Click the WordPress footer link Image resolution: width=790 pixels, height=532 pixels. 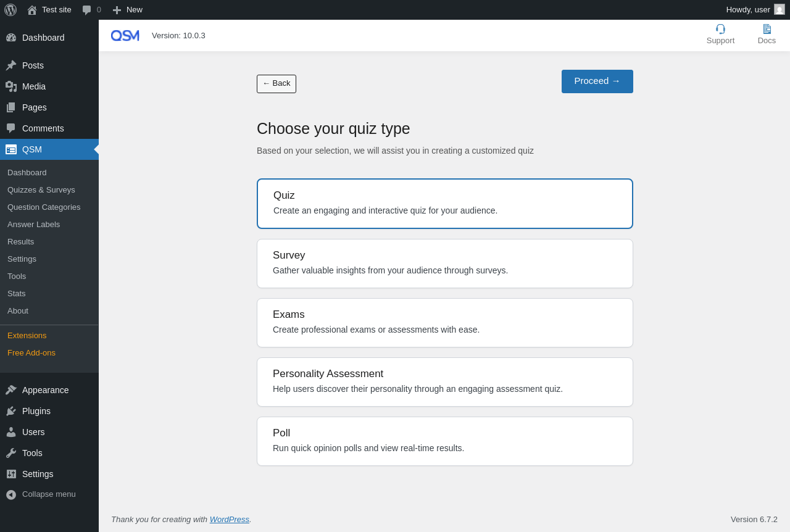point(229,520)
